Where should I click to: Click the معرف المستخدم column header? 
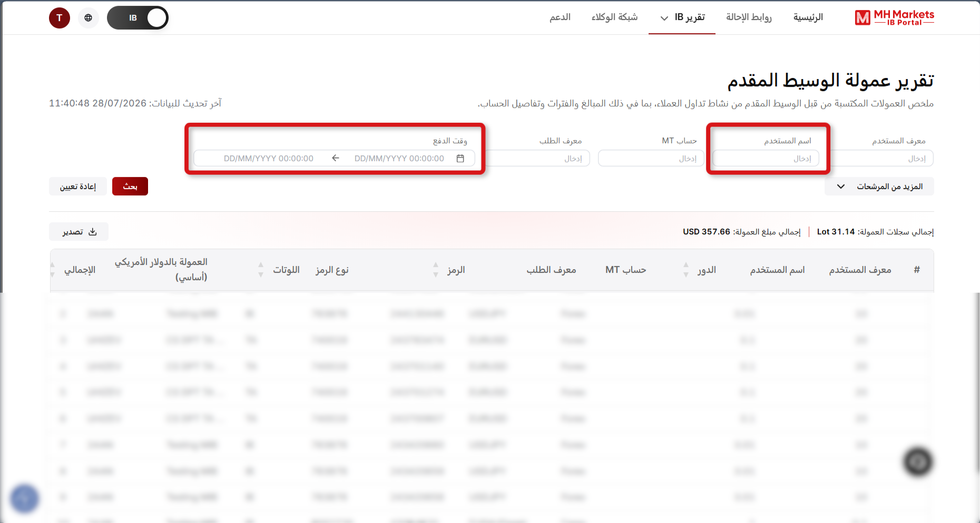(x=860, y=270)
